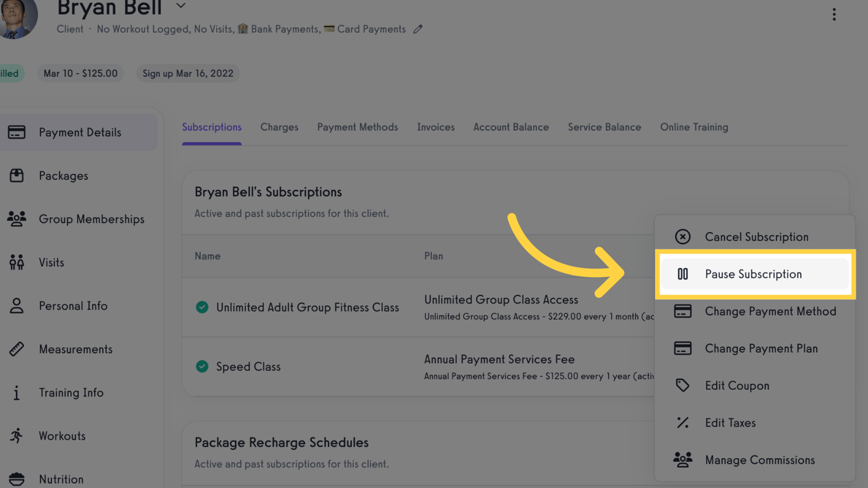Screen dimensions: 868x488
Task: Click the Mar 10 - $125.00 billing chip
Action: pos(80,73)
